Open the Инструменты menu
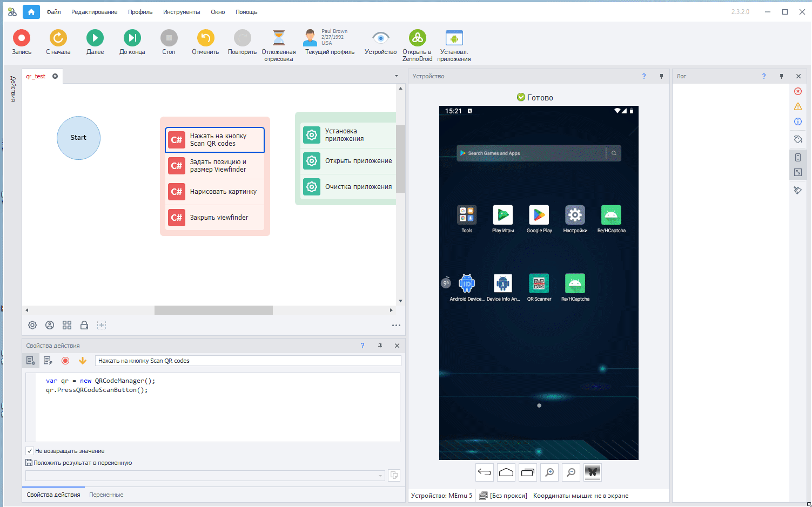 pyautogui.click(x=182, y=12)
